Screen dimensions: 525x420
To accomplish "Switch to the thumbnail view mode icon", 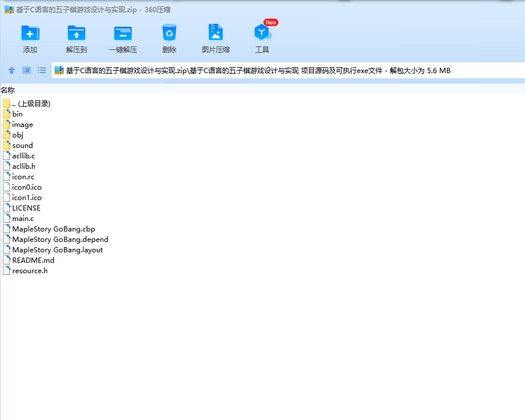I will 27,70.
